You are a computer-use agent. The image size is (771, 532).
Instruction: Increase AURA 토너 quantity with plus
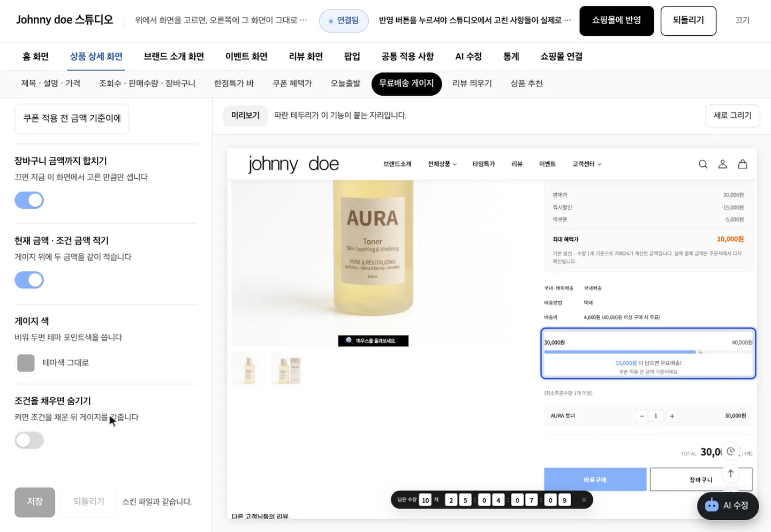672,416
